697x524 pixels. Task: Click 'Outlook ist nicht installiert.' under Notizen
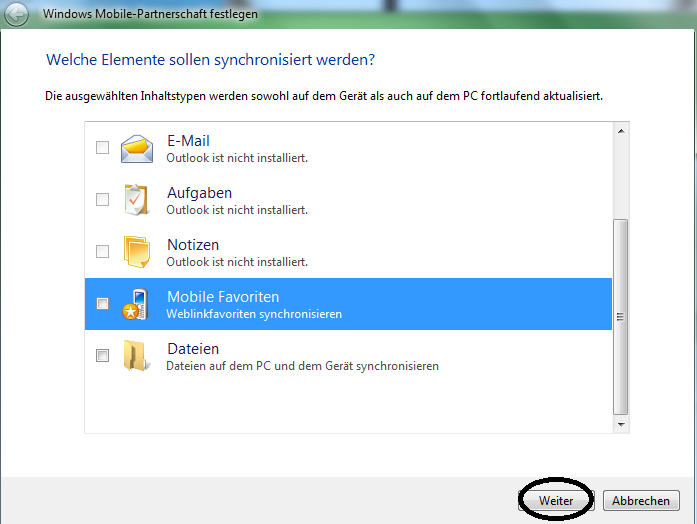(237, 262)
